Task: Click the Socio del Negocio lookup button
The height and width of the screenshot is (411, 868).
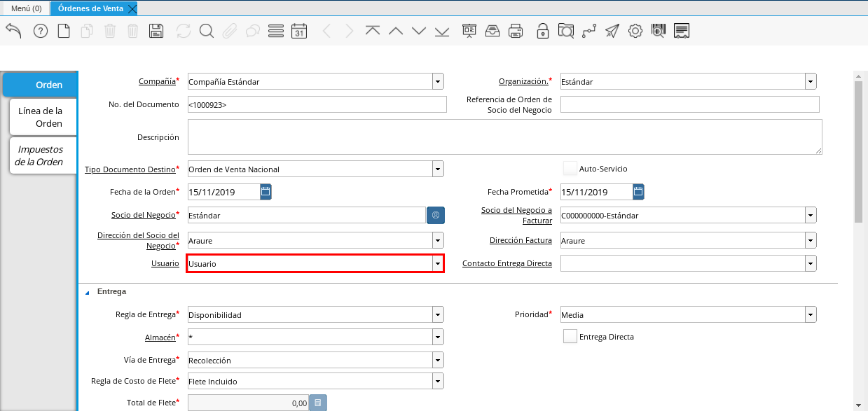Action: (435, 216)
